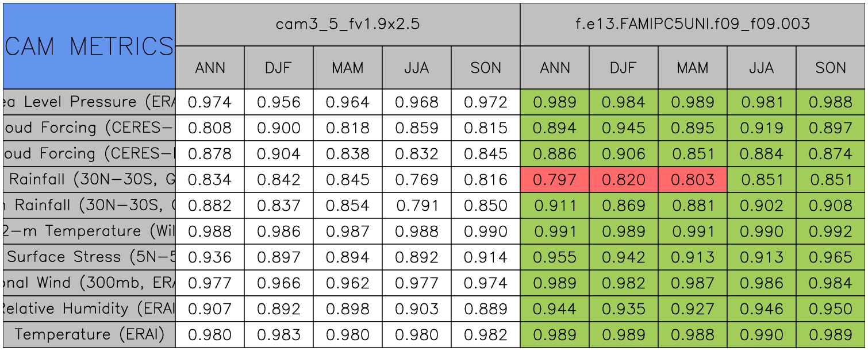Viewport: 868px width, 351px height.
Task: Select the green cell showing 0.950
Action: [831, 309]
